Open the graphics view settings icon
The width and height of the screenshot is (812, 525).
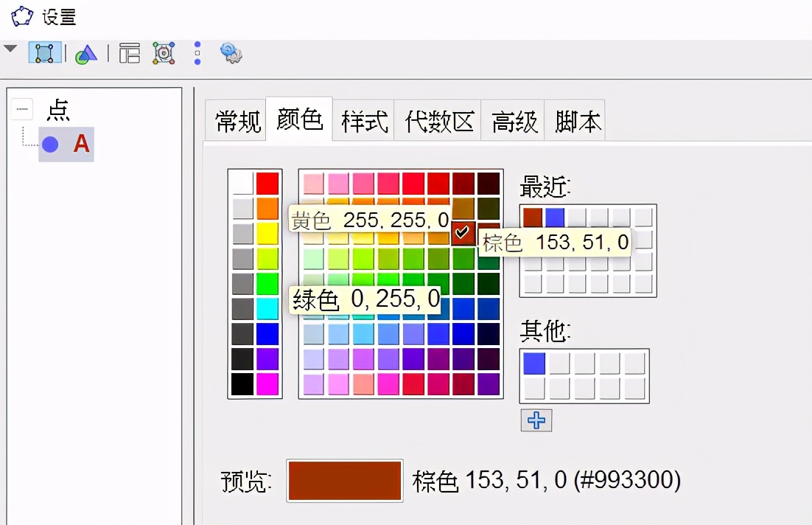click(163, 53)
